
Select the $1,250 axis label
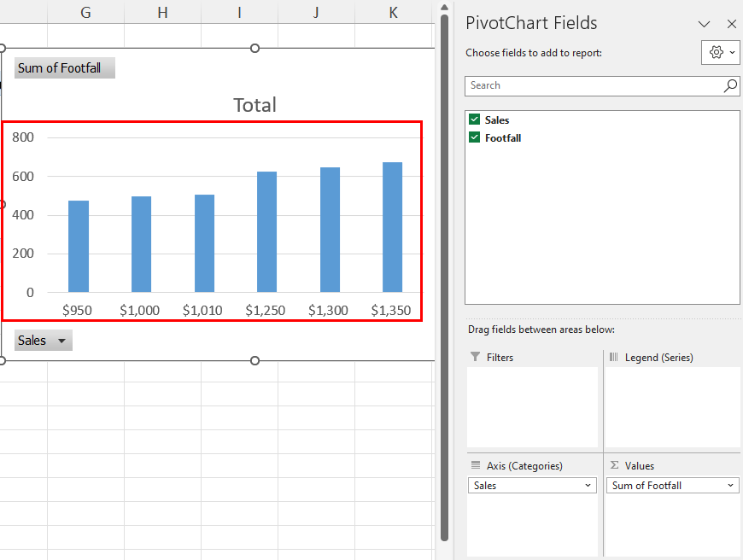click(x=266, y=311)
